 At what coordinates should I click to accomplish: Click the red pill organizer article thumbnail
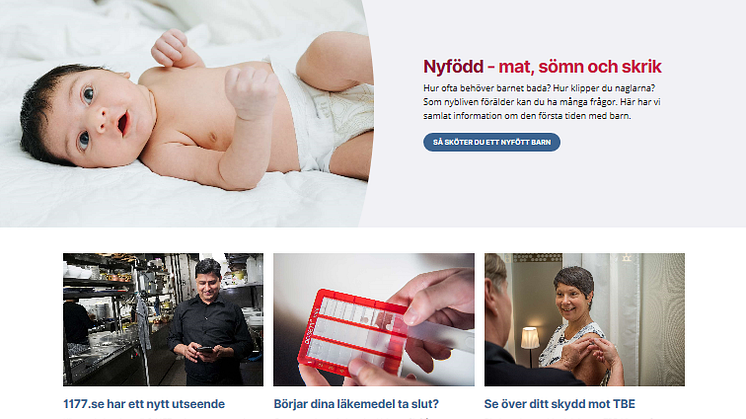[x=374, y=319]
